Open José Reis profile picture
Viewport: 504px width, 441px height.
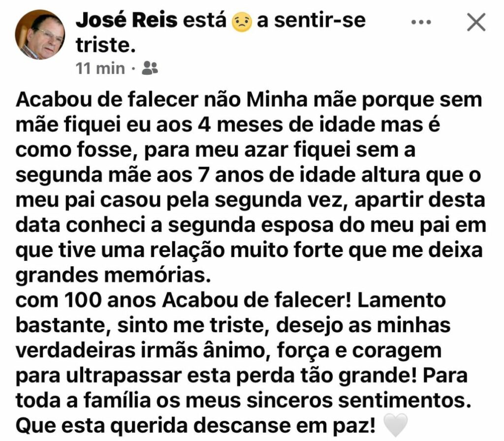tap(40, 34)
